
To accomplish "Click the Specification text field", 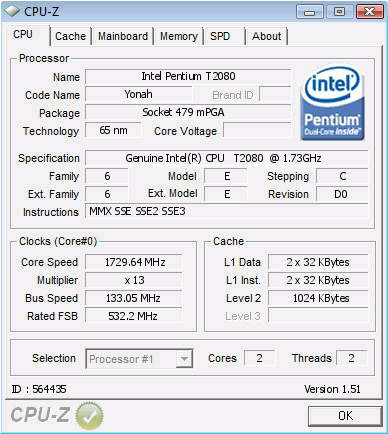I will (x=227, y=158).
